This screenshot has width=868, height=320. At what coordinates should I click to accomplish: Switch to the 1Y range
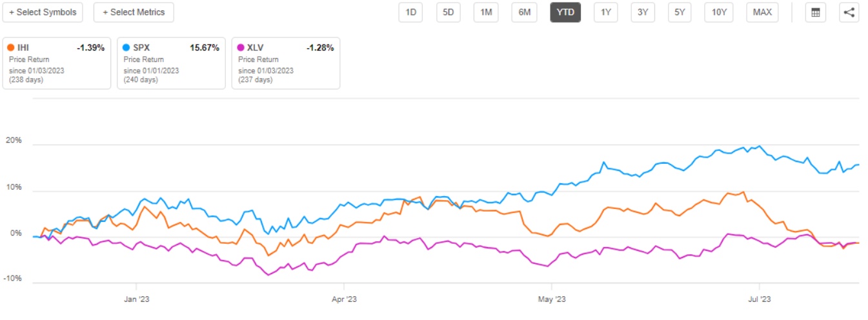click(x=605, y=12)
